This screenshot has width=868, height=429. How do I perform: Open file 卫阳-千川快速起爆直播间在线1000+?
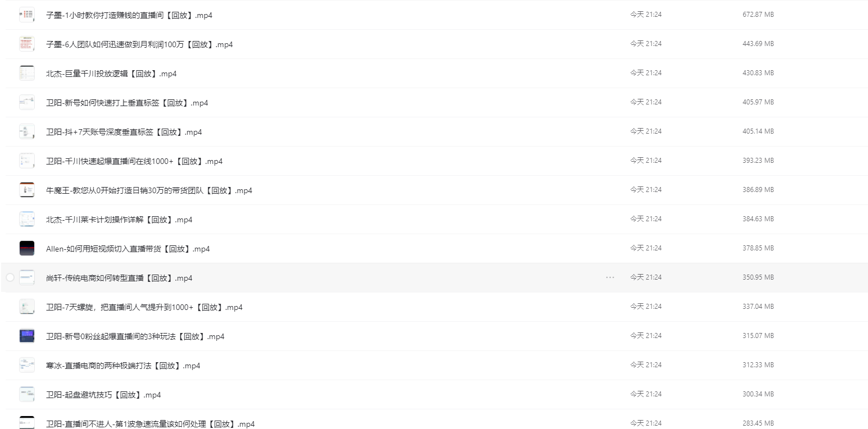tap(134, 161)
